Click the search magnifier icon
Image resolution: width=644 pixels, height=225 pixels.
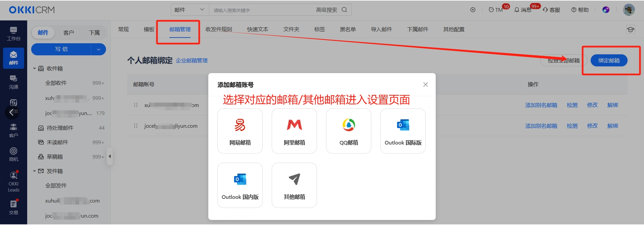pyautogui.click(x=344, y=10)
